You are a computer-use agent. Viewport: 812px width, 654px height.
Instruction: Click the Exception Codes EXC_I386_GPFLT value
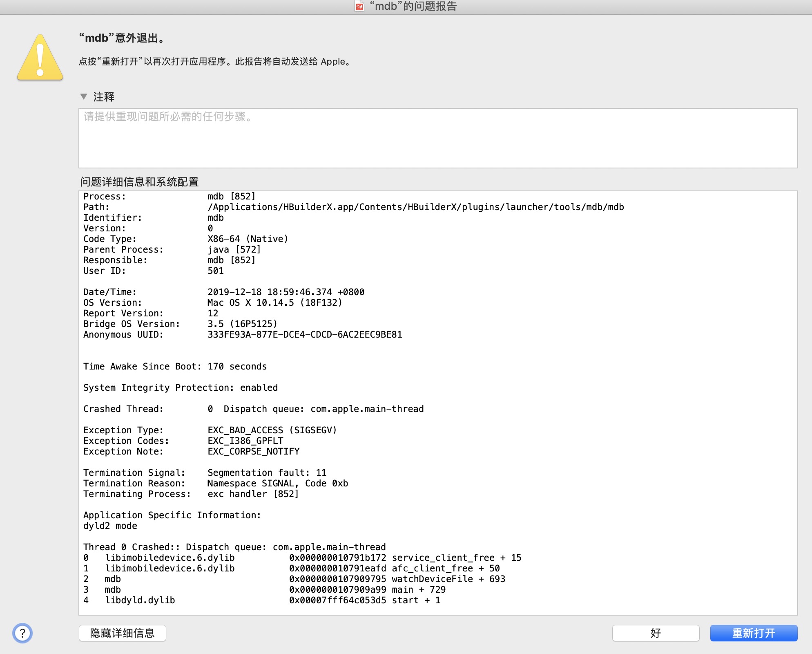tap(245, 441)
